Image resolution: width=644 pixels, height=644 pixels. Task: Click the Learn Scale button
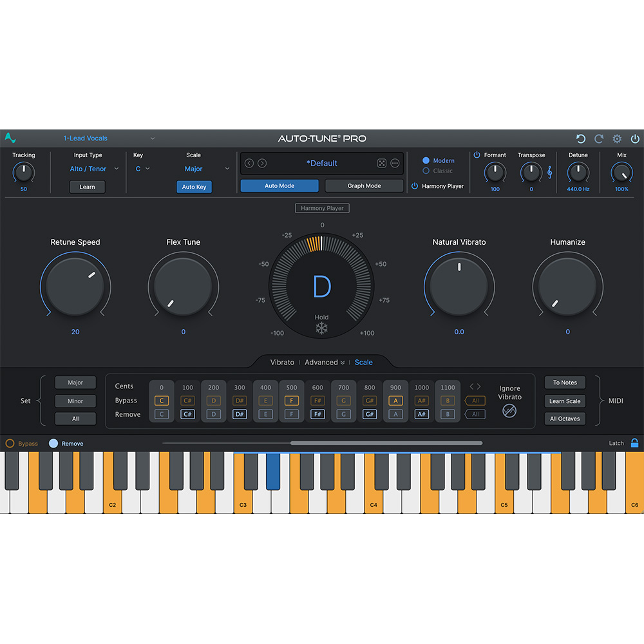(x=565, y=401)
